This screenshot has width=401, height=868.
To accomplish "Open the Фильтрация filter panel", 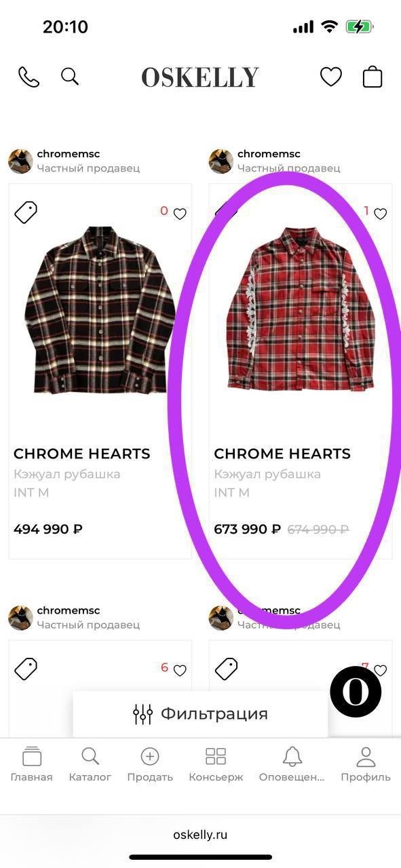I will point(200,714).
